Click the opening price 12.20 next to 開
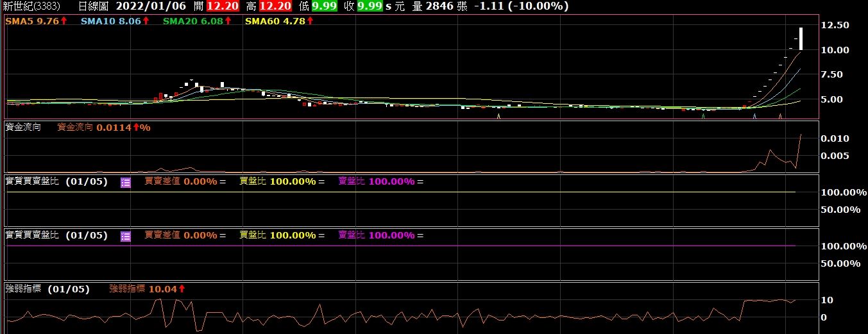The height and width of the screenshot is (334, 868). point(222,6)
